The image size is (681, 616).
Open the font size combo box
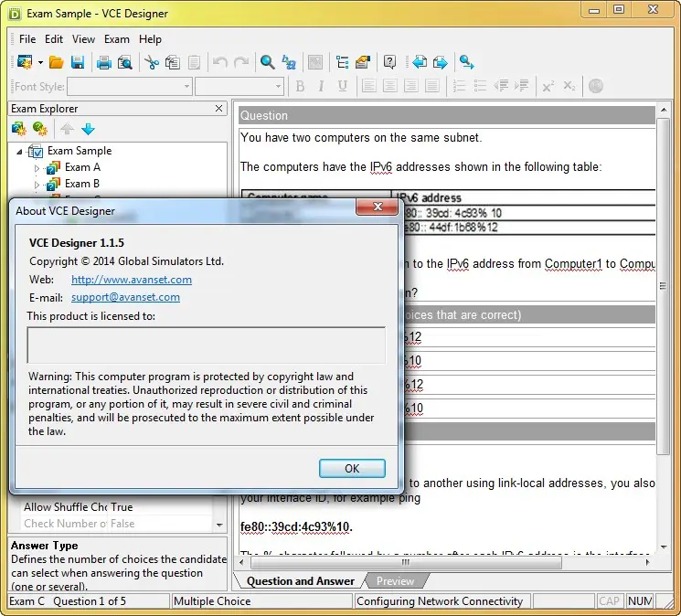click(x=239, y=87)
